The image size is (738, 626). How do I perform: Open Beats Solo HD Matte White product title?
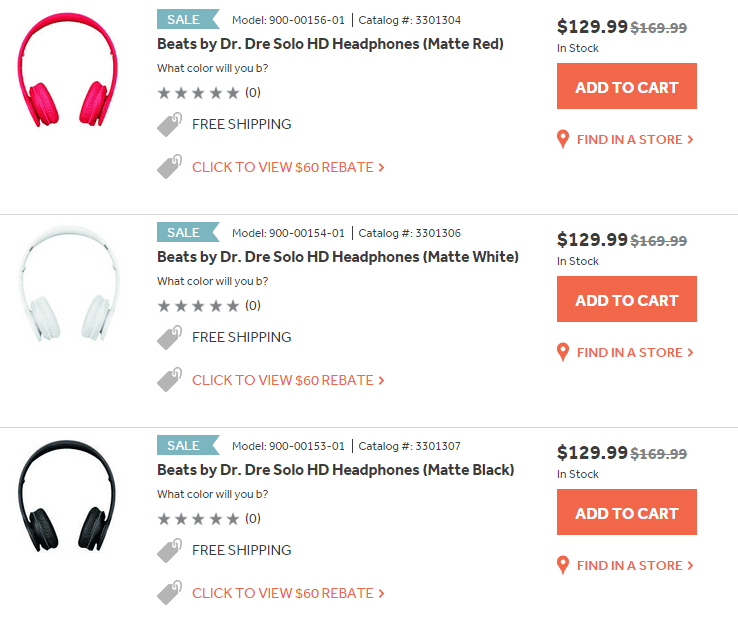(338, 257)
